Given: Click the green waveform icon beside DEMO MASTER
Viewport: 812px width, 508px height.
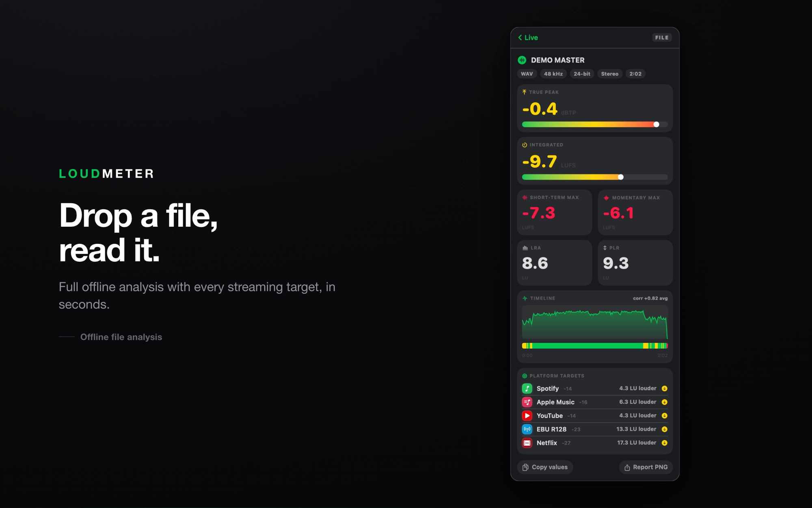Looking at the screenshot, I should click(522, 60).
